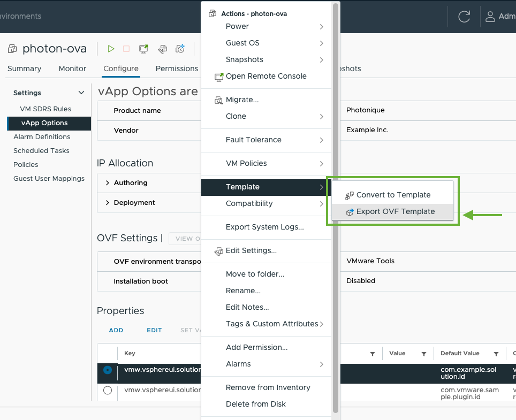Viewport: 516px width, 420px height.
Task: Click the Actions menu header VM icon
Action: click(x=213, y=13)
